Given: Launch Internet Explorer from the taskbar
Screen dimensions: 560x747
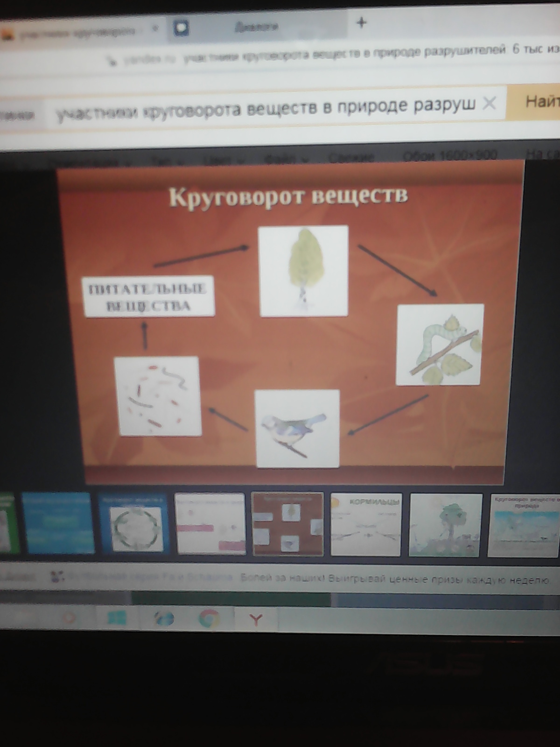Looking at the screenshot, I should (x=163, y=619).
